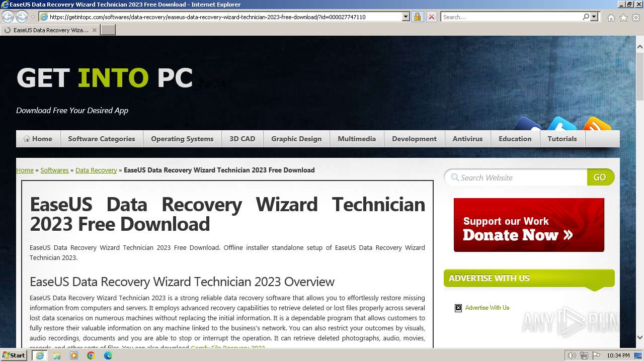Click the Facebook social icon

(x=528, y=124)
